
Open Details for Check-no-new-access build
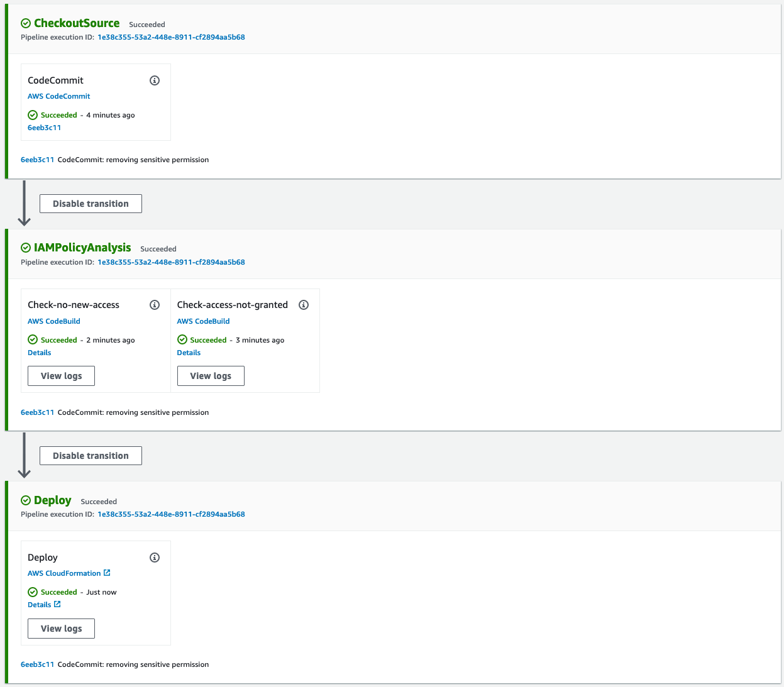click(x=39, y=353)
